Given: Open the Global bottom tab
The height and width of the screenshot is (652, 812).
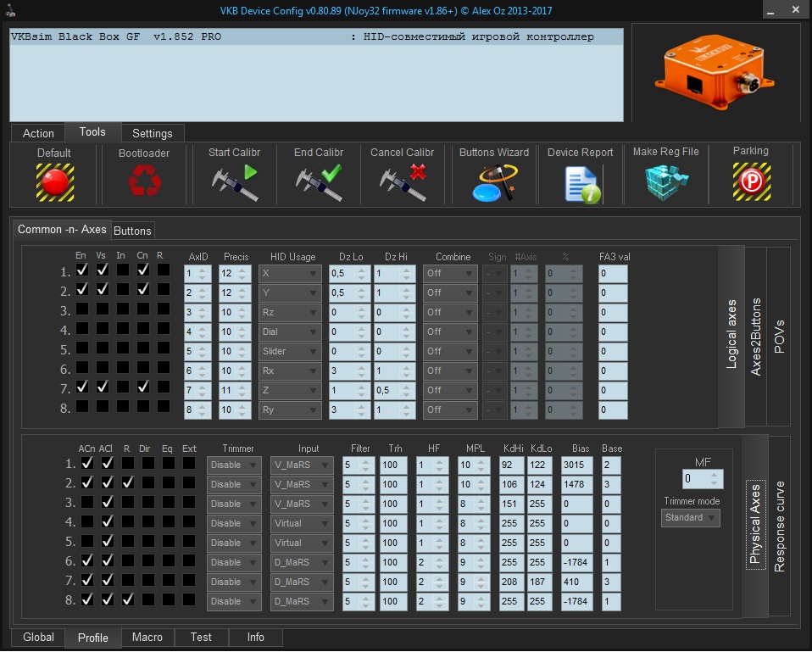Looking at the screenshot, I should pos(38,637).
